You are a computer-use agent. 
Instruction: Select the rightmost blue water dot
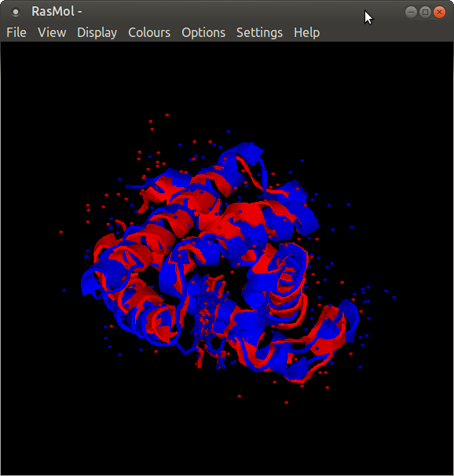394,297
